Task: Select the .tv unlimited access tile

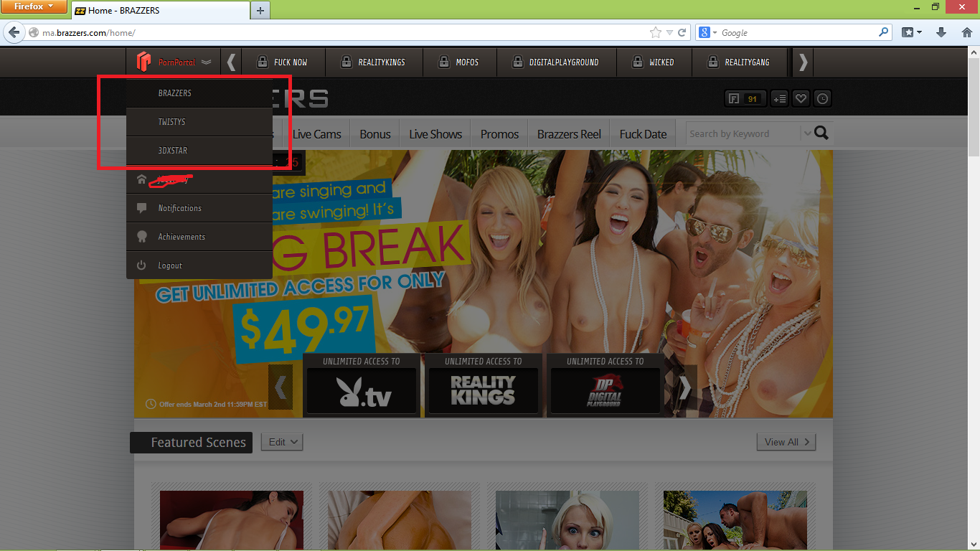Action: point(362,385)
